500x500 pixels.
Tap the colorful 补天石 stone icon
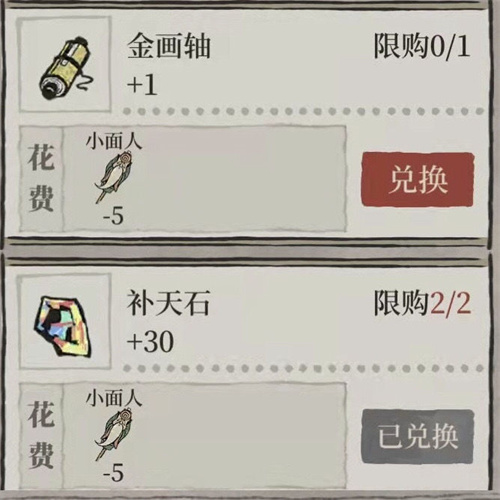[x=62, y=326]
